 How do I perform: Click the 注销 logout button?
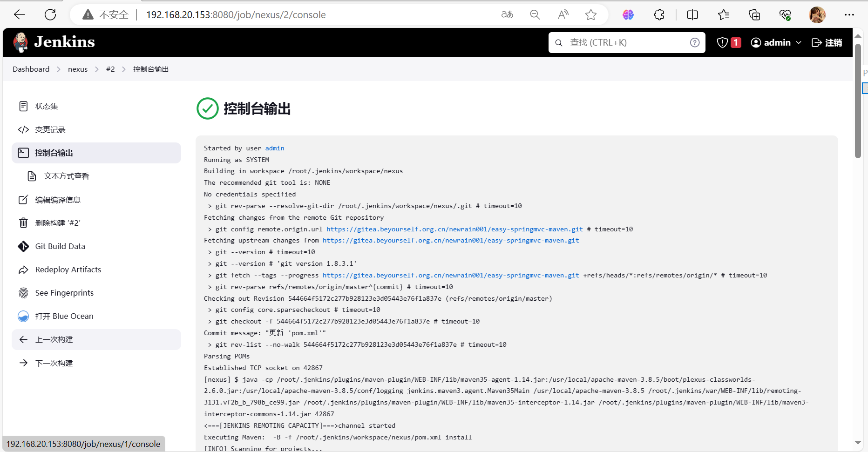[x=827, y=42]
